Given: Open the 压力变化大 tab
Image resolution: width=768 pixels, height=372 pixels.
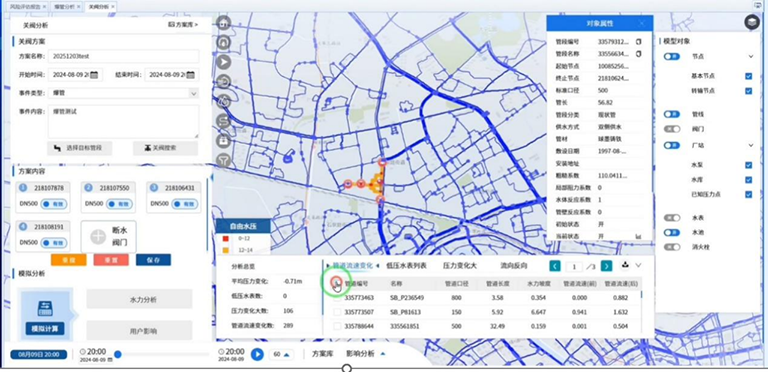Looking at the screenshot, I should pyautogui.click(x=459, y=266).
